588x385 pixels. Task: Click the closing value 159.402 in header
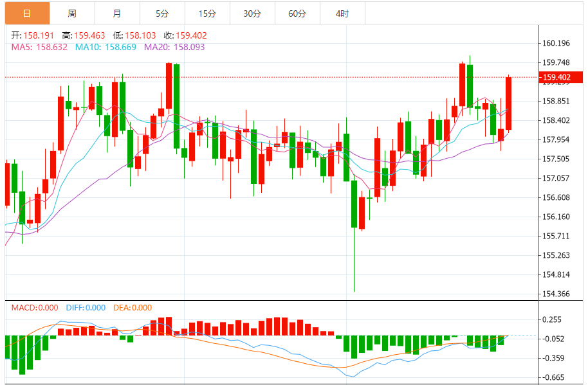(x=191, y=35)
